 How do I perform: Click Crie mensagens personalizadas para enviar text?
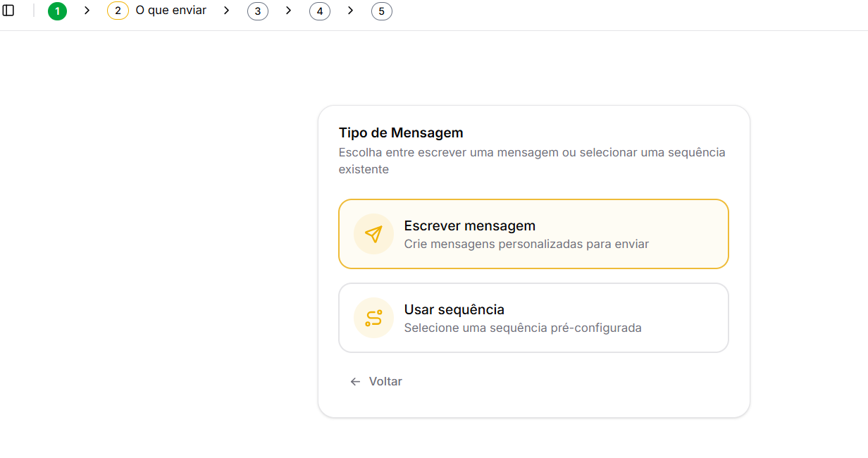pos(526,244)
